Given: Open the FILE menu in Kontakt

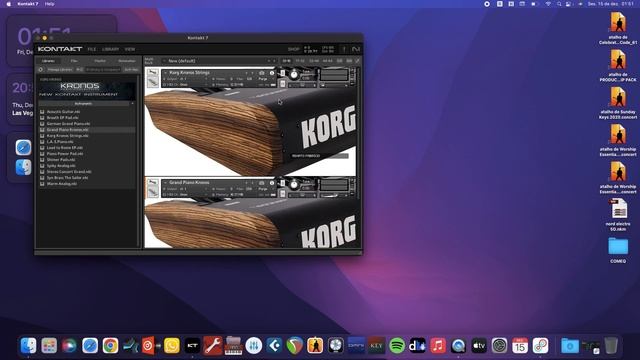Looking at the screenshot, I should (92, 49).
